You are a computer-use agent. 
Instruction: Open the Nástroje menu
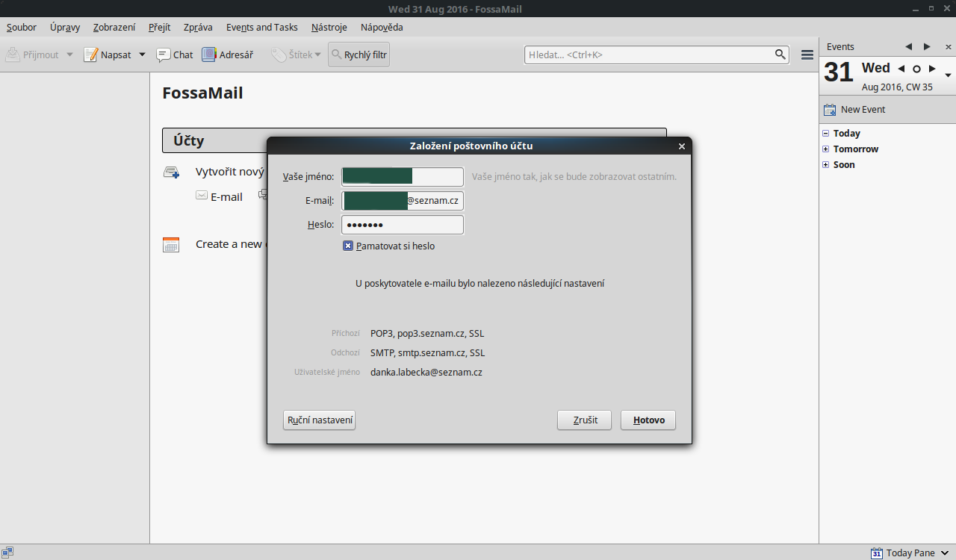[x=329, y=27]
